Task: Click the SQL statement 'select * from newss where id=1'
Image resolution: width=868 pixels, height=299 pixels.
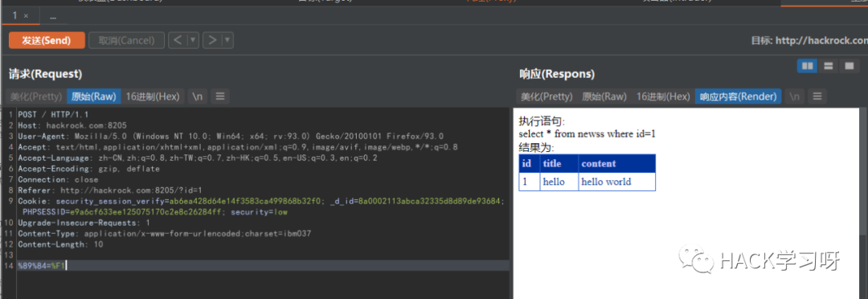Action: pyautogui.click(x=587, y=134)
